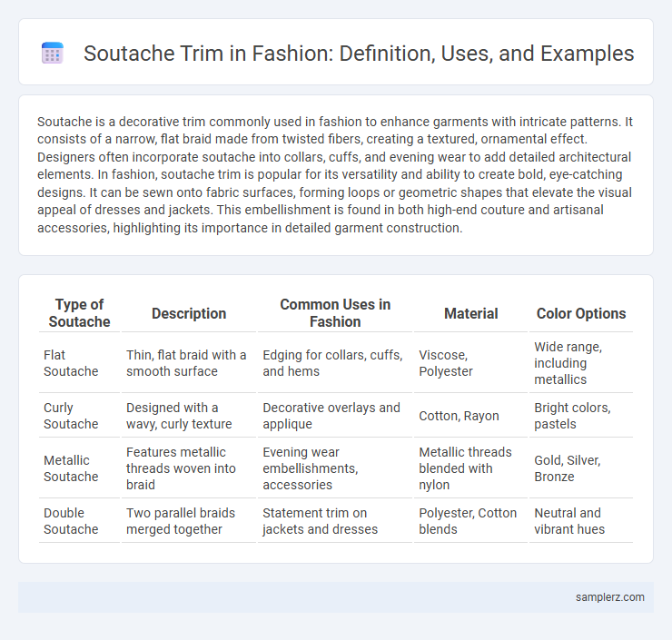This screenshot has width=672, height=640.
Task: Select the 'Metallic Soutache' cell
Action: (79, 468)
